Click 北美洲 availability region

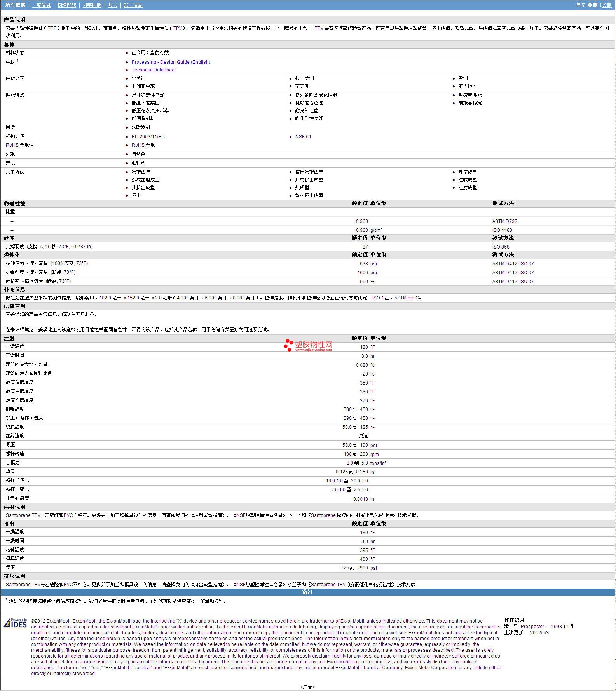[x=138, y=78]
